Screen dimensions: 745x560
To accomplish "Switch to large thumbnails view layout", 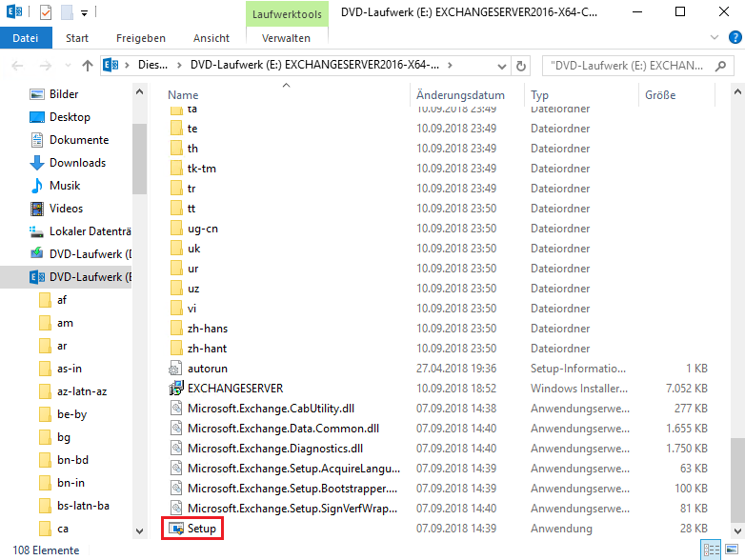I will (x=731, y=550).
